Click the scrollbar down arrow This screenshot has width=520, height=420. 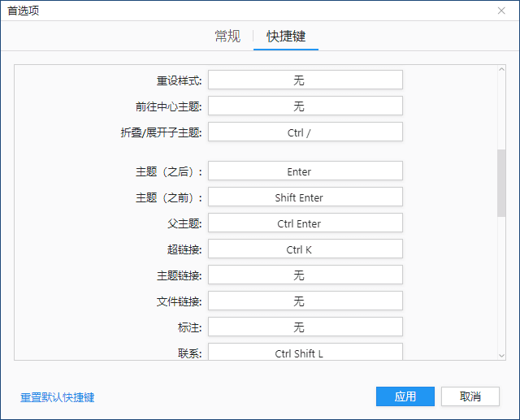click(501, 355)
